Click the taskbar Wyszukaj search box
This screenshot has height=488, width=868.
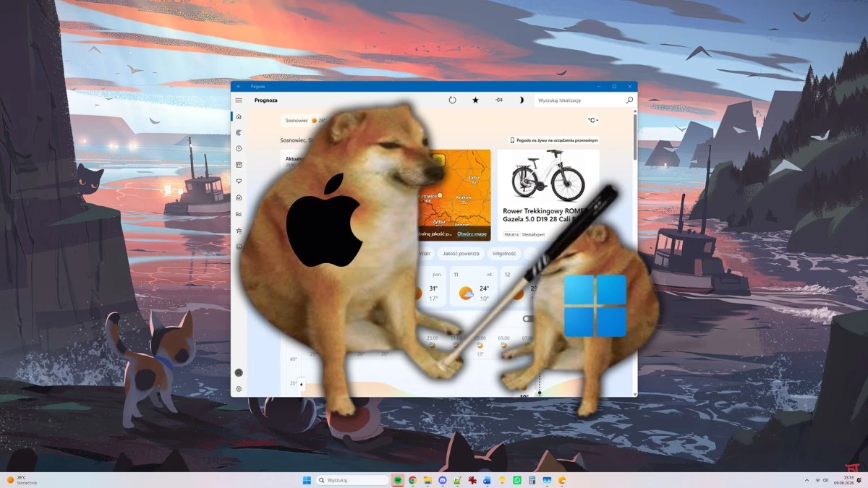point(352,480)
